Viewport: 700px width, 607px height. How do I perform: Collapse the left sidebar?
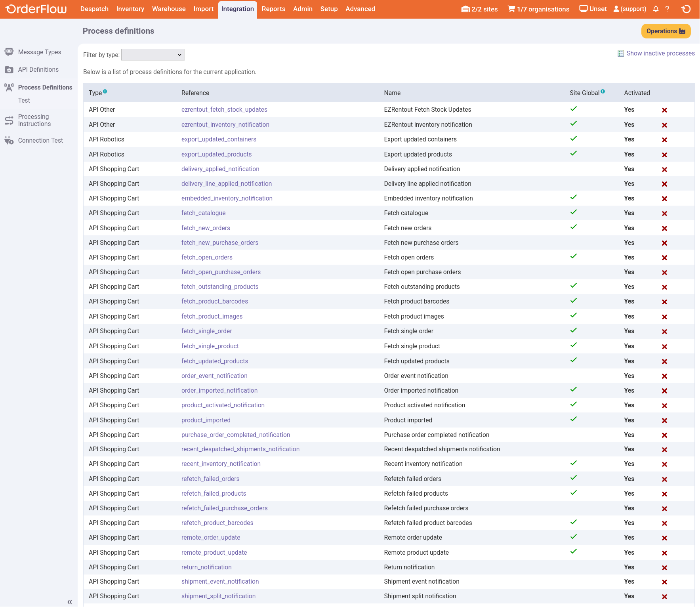pyautogui.click(x=70, y=602)
